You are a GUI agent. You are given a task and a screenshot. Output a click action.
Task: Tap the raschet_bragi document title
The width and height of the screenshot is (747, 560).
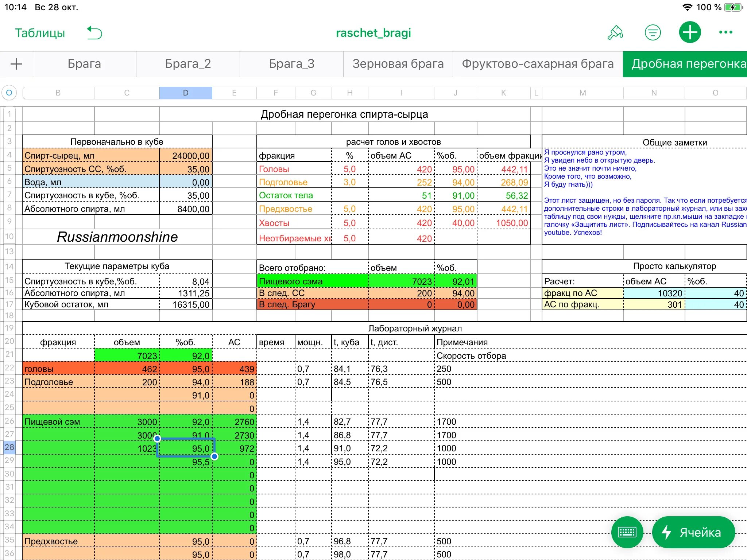pyautogui.click(x=373, y=33)
